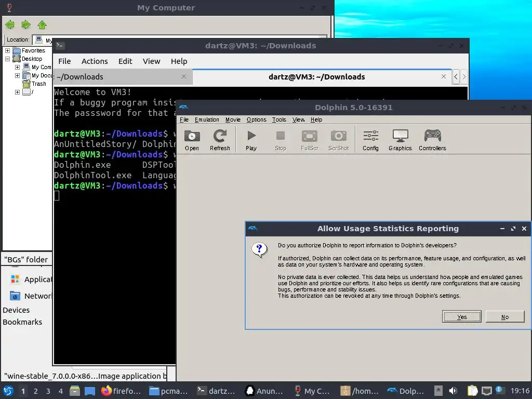Viewport: 532px width, 399px height.
Task: Switch to workspace 3
Action: click(x=48, y=391)
